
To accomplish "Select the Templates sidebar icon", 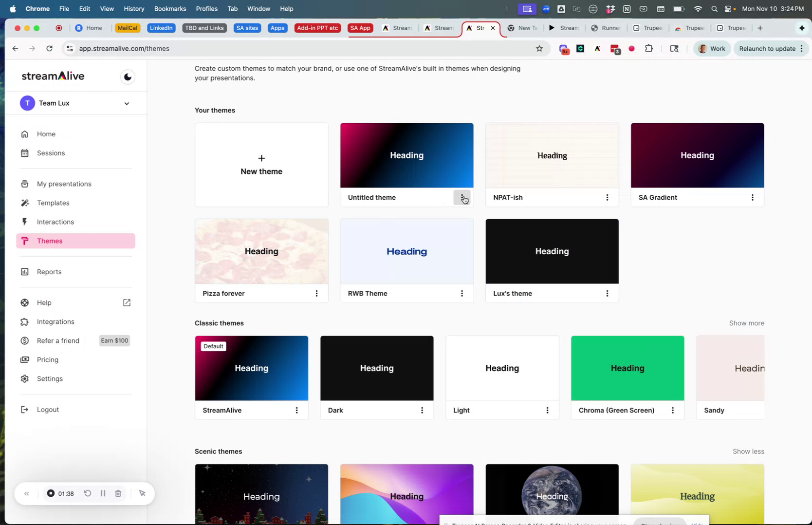I will coord(25,203).
